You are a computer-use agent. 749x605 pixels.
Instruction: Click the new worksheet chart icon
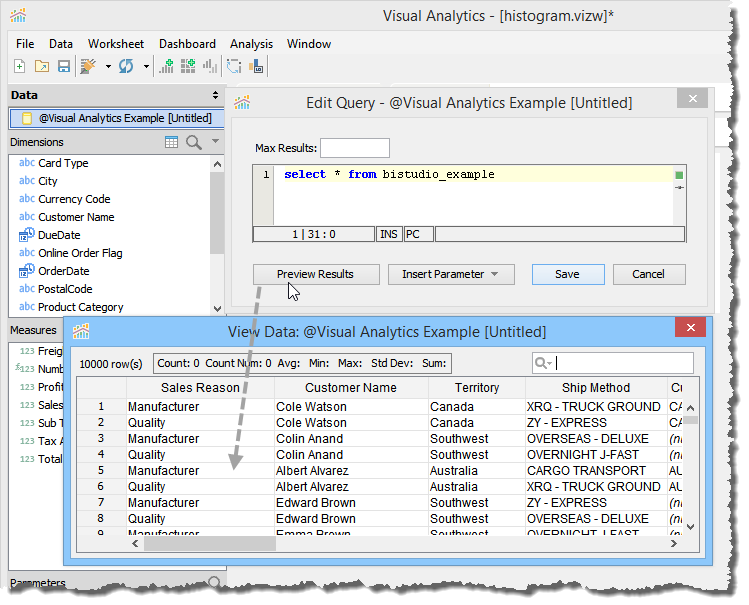coord(167,67)
